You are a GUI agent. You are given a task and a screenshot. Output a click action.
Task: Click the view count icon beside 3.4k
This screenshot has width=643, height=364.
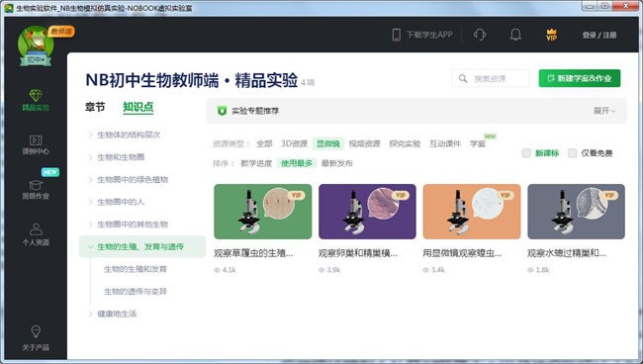[426, 270]
